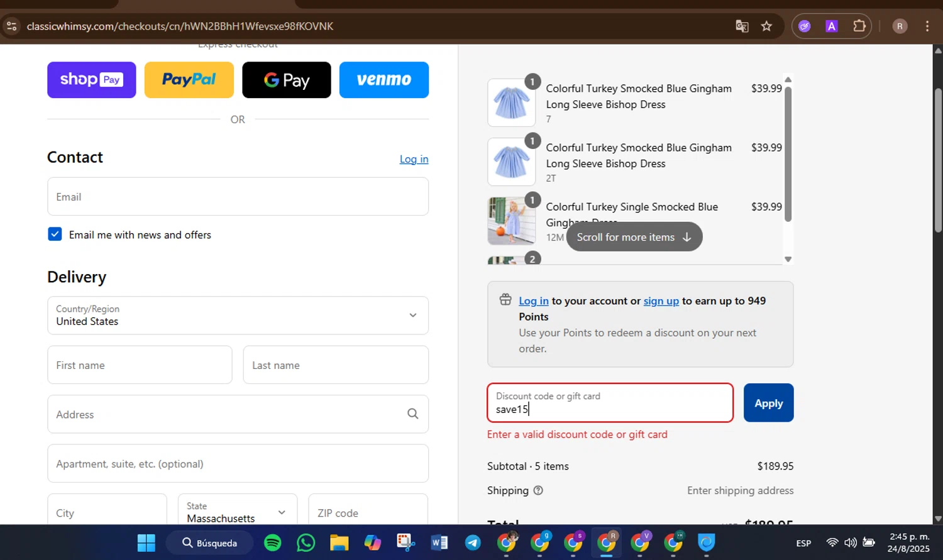The image size is (943, 560).
Task: Focus the Address field
Action: coord(238,414)
